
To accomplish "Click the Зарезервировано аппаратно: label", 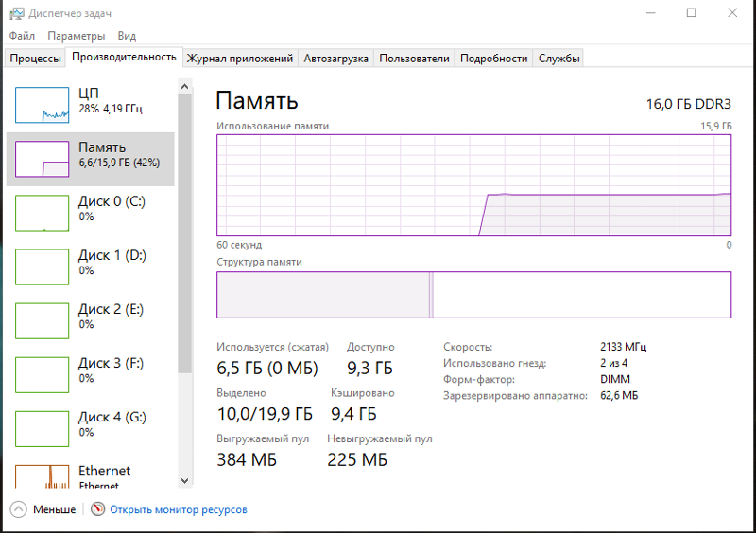I will (515, 396).
